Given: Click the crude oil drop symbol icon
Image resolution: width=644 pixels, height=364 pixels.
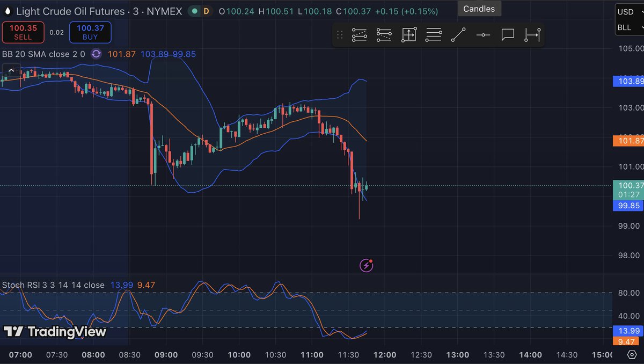Looking at the screenshot, I should [6, 11].
